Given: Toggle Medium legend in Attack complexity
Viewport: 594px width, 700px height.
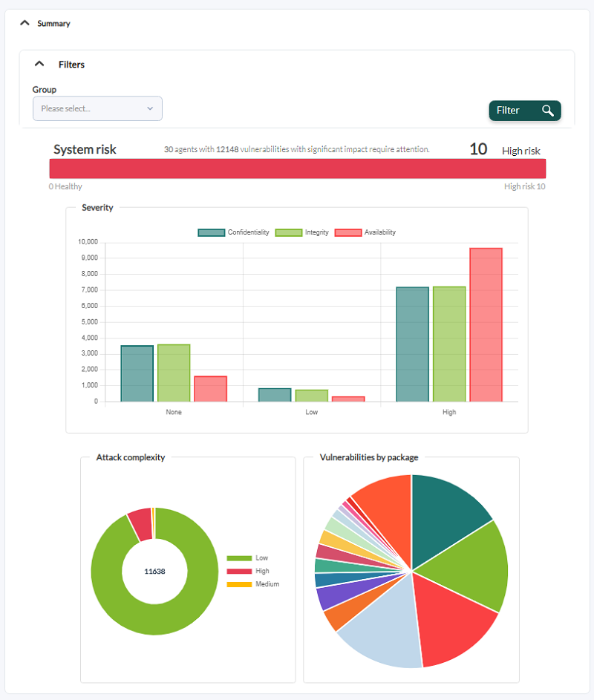Looking at the screenshot, I should [x=252, y=584].
